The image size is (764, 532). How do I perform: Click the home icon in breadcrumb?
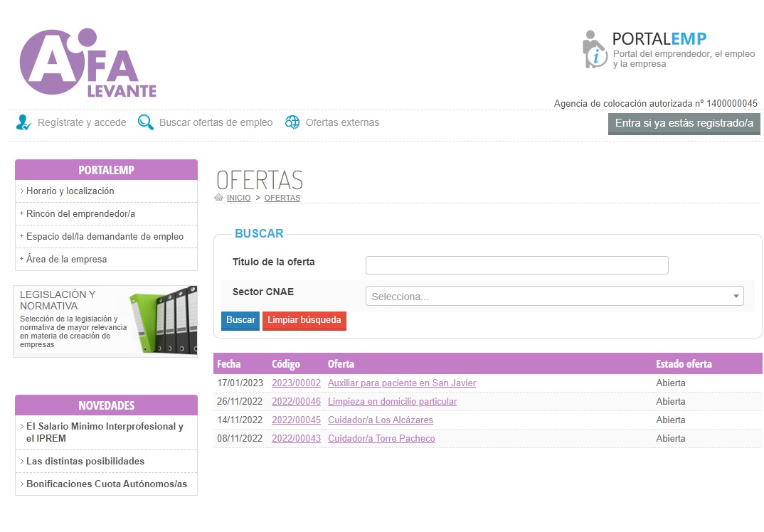tap(219, 198)
